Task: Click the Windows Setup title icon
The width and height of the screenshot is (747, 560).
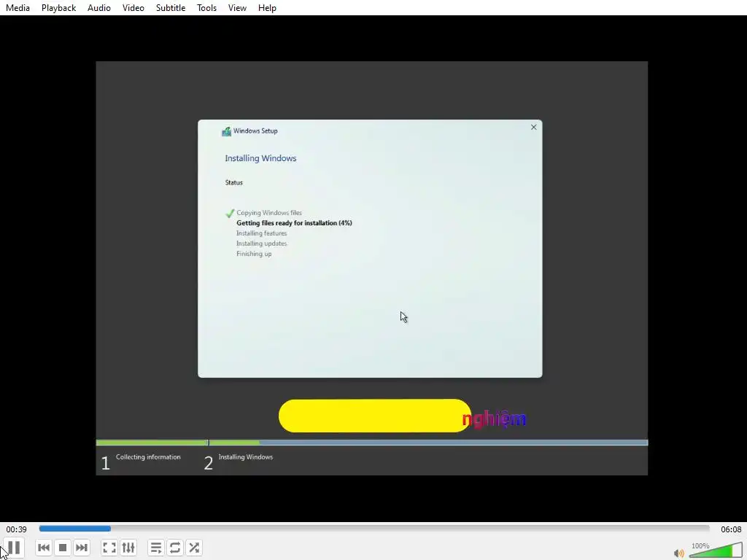Action: point(226,131)
